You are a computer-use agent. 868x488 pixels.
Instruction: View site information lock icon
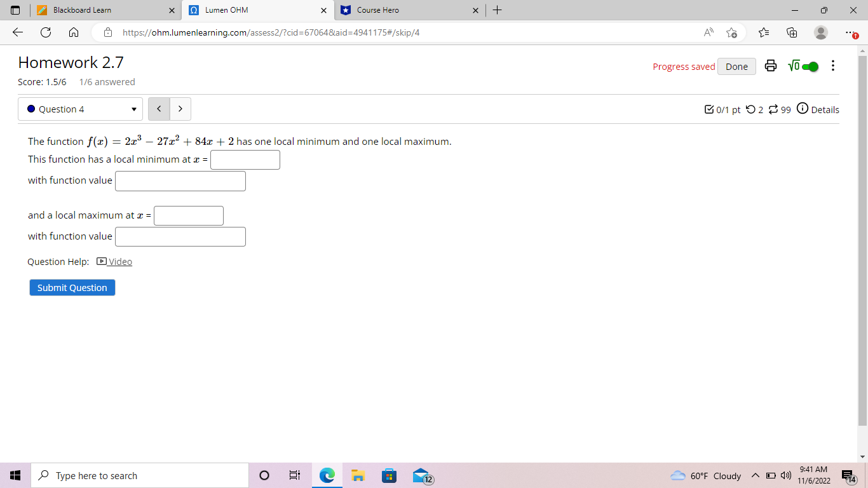click(x=108, y=32)
